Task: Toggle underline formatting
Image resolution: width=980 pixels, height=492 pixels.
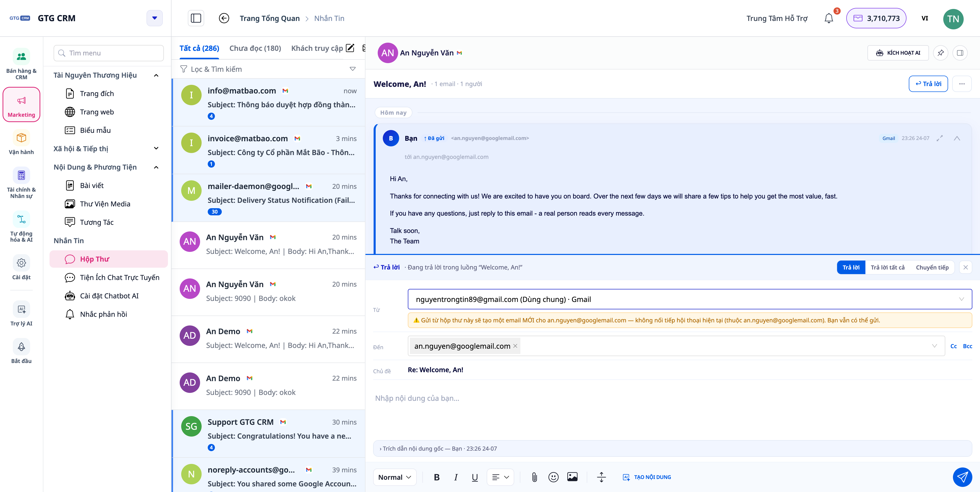Action: pos(475,477)
